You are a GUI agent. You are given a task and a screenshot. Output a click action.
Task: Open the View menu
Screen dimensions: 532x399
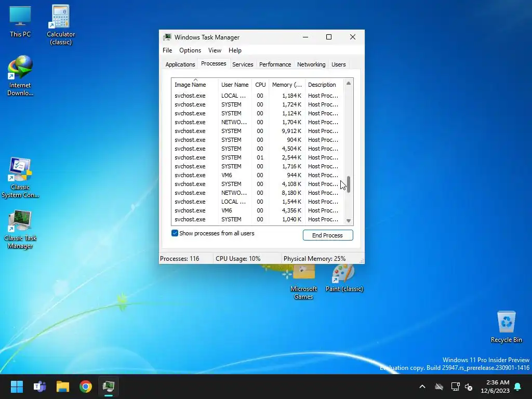pos(215,50)
